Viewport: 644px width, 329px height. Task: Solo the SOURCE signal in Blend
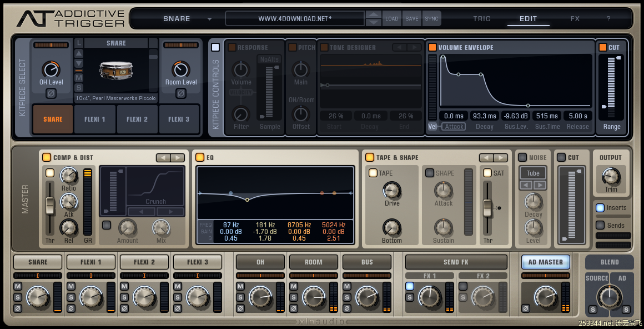click(593, 310)
